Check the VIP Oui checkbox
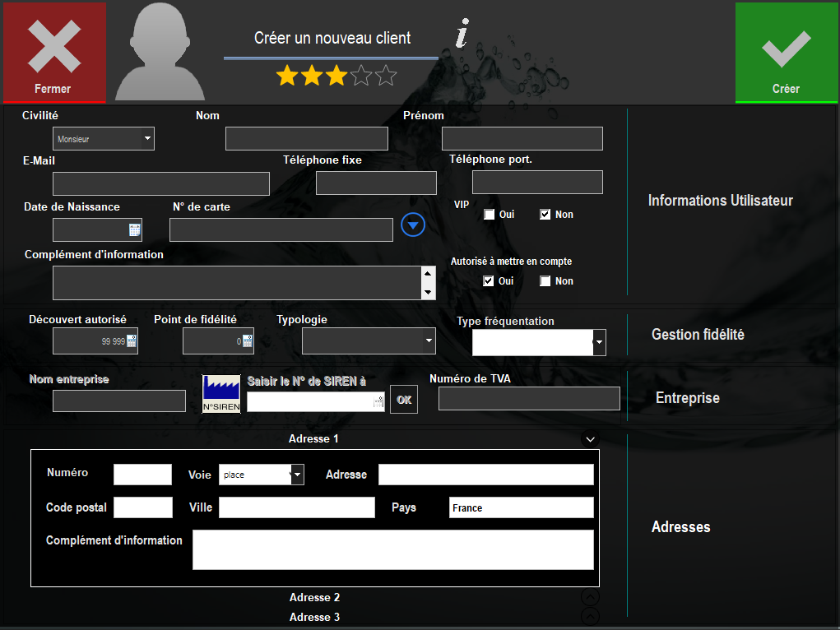 click(x=489, y=215)
